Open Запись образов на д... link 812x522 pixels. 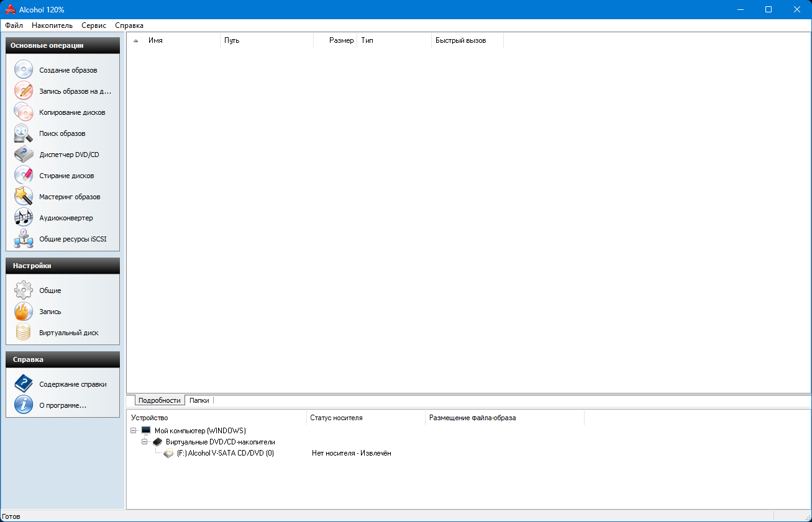point(75,91)
